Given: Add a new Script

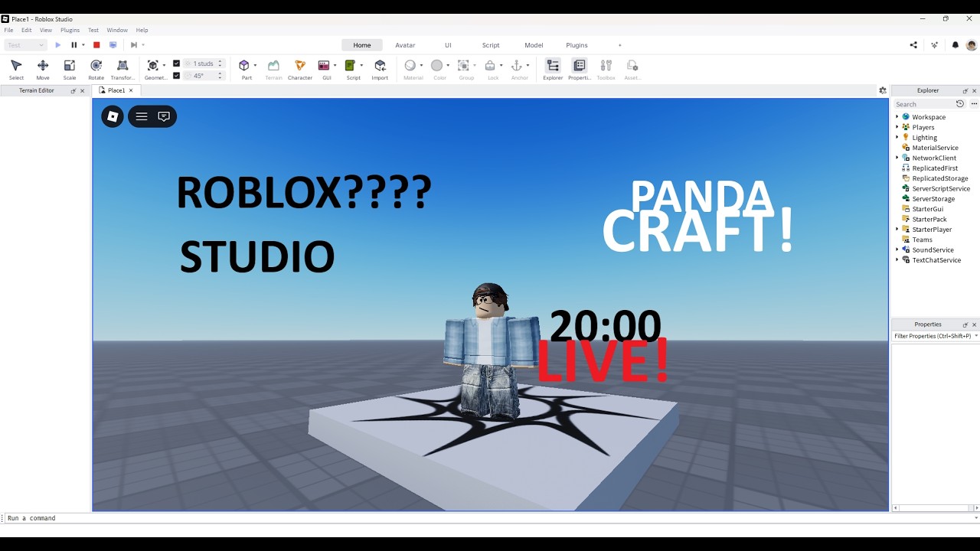Looking at the screenshot, I should pos(351,70).
